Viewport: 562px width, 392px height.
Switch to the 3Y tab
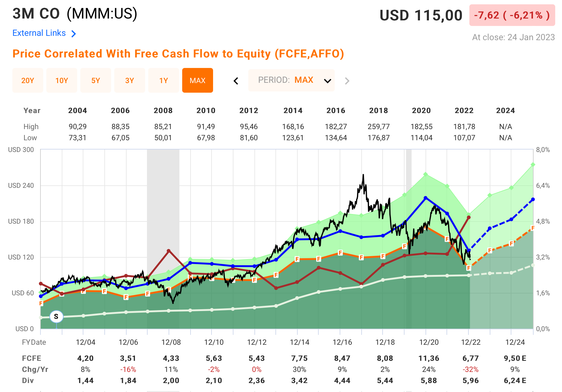(130, 80)
